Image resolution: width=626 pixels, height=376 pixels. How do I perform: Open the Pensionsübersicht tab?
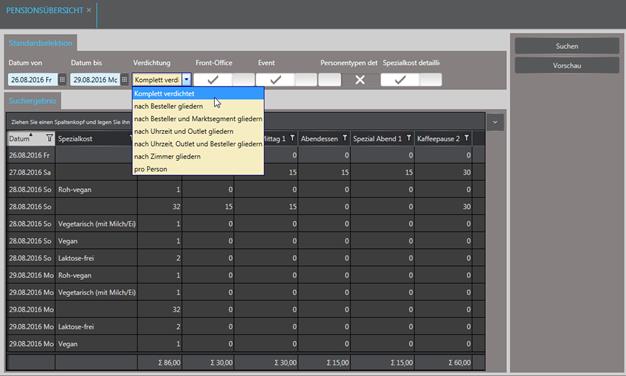click(44, 10)
